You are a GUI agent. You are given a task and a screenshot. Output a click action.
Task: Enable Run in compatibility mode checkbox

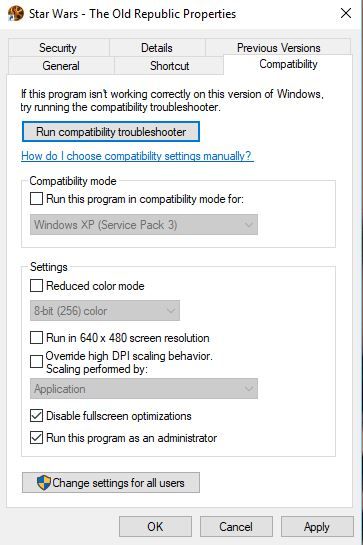tap(37, 199)
